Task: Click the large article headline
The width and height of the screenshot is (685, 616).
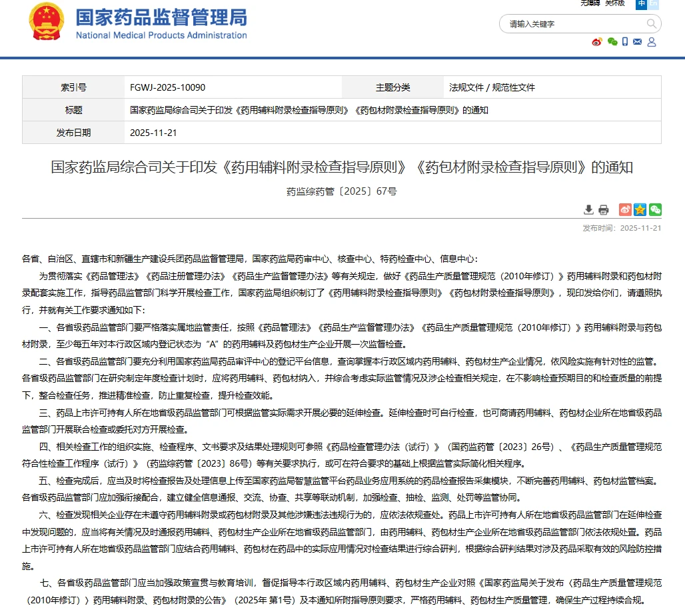Action: coord(342,167)
